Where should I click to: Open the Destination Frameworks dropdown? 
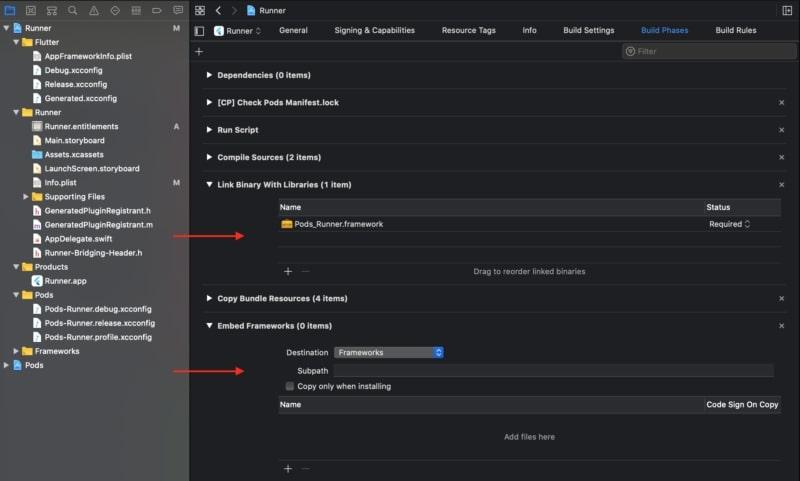pos(388,352)
